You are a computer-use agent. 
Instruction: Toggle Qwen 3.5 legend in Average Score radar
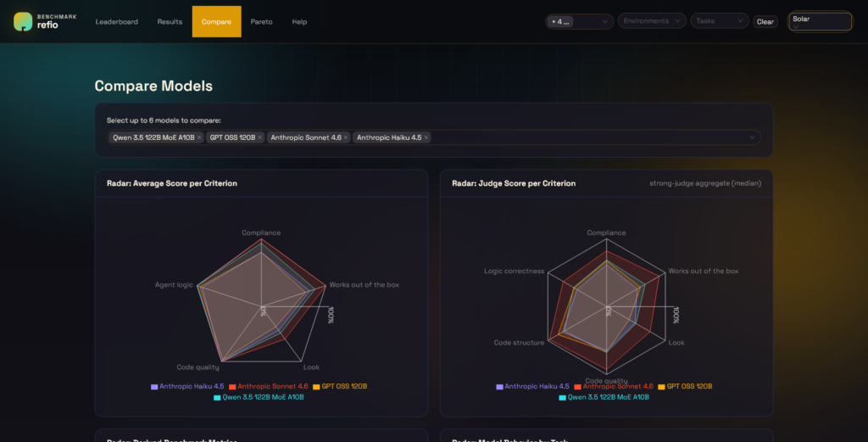pyautogui.click(x=259, y=397)
